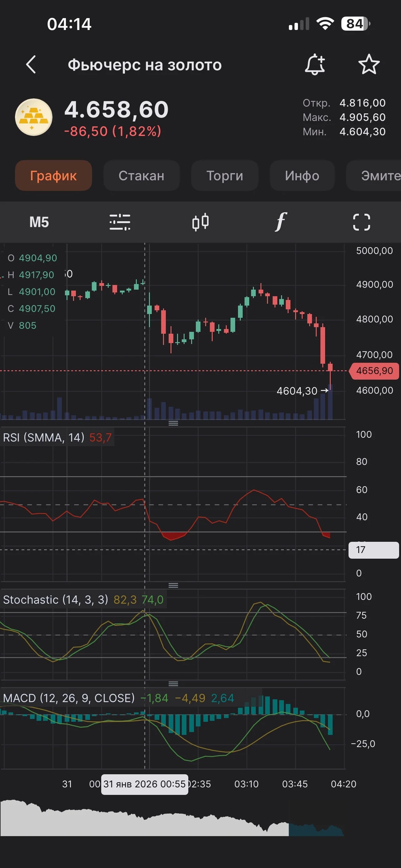Open chart settings sliders icon
This screenshot has height=868, width=401.
tap(120, 222)
